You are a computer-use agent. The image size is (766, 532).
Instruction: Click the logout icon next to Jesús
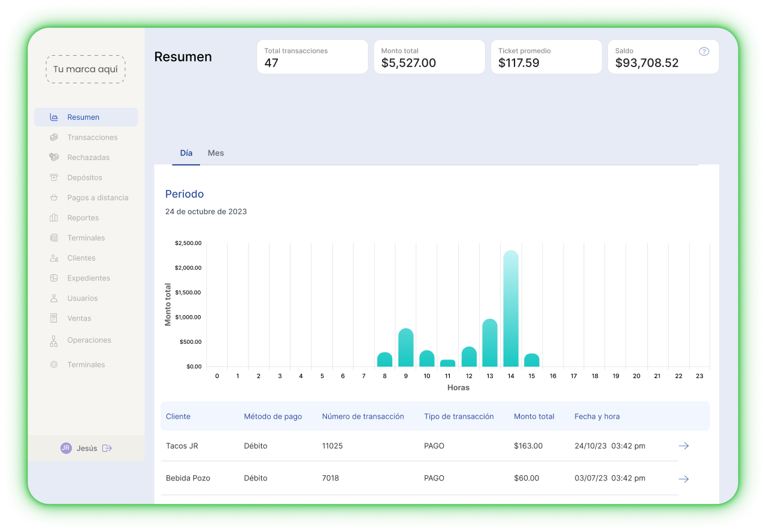[x=107, y=448]
